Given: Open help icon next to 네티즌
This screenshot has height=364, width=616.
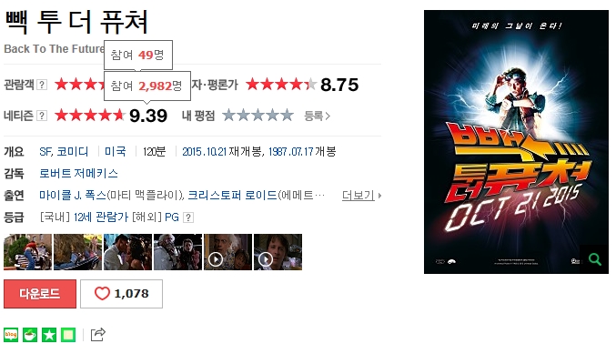Looking at the screenshot, I should pyautogui.click(x=42, y=116).
